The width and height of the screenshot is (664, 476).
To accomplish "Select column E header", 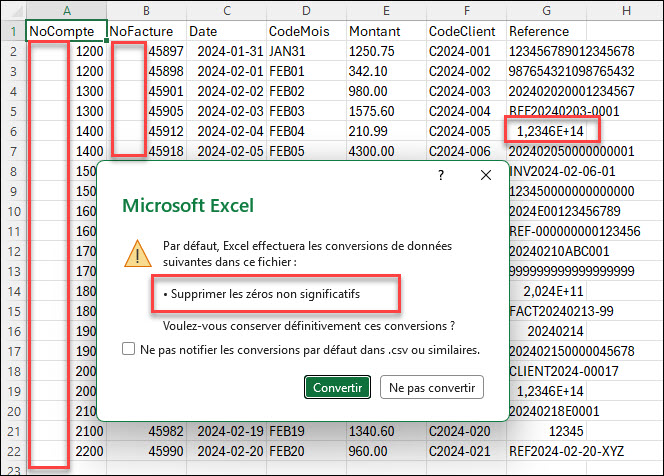I will [386, 11].
